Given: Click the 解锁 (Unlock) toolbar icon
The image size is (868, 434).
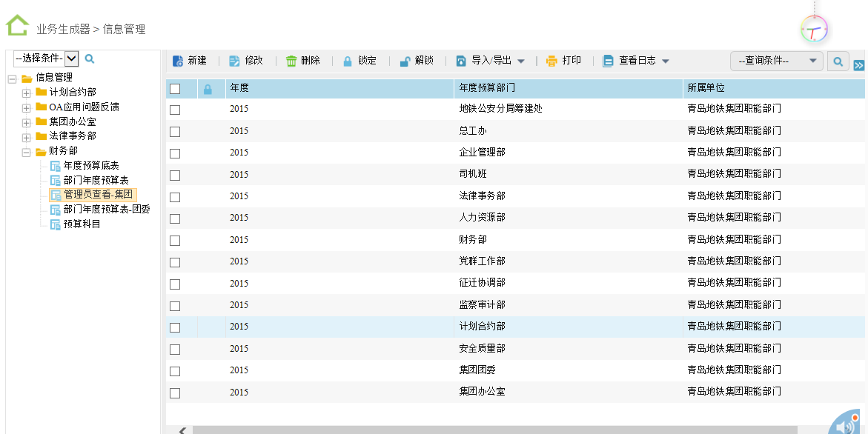Looking at the screenshot, I should coord(405,61).
